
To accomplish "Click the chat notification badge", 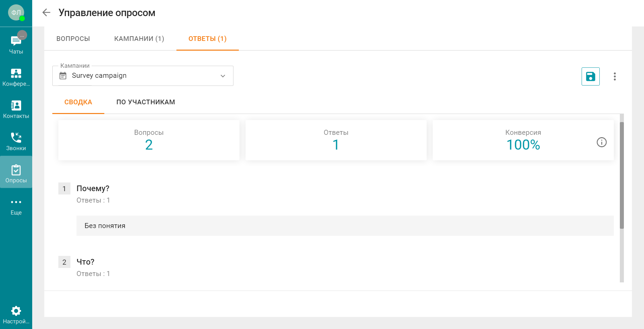I will [x=22, y=35].
